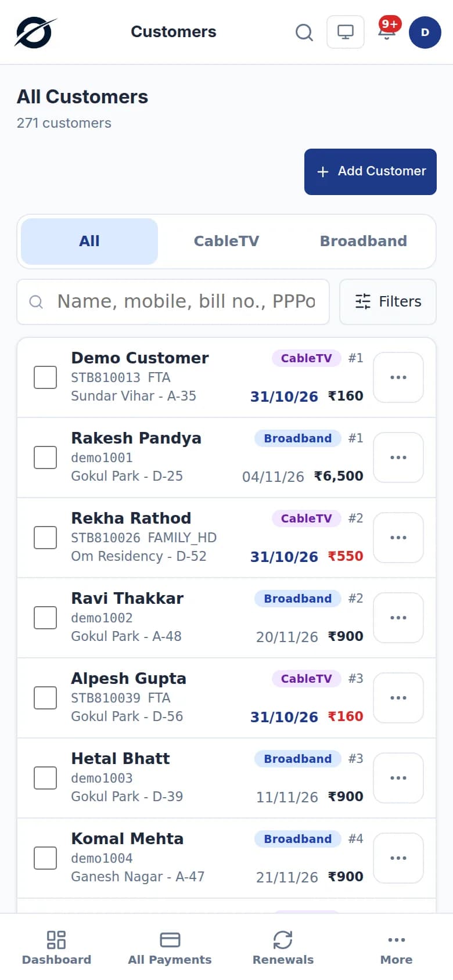The width and height of the screenshot is (453, 980).
Task: Tick the checkbox beside Rekha Rathod
Action: 45,538
